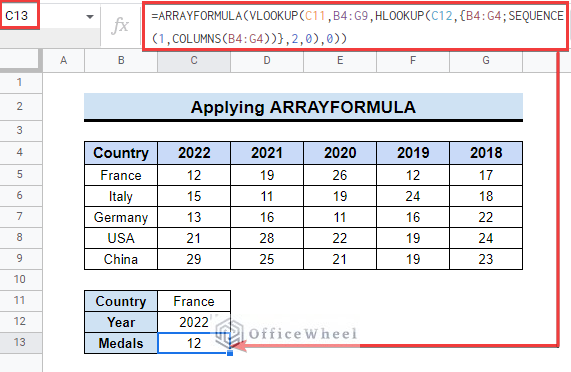Select column E header
571x372 pixels.
tap(340, 60)
